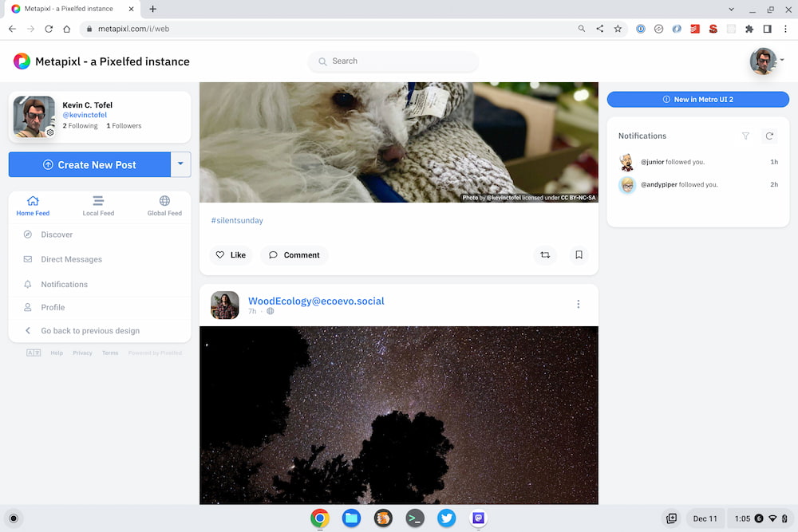Open the Files app from shelf

[x=351, y=518]
